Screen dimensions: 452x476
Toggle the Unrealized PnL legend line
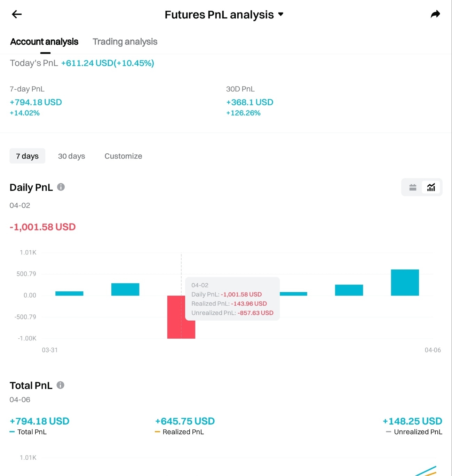pos(414,432)
